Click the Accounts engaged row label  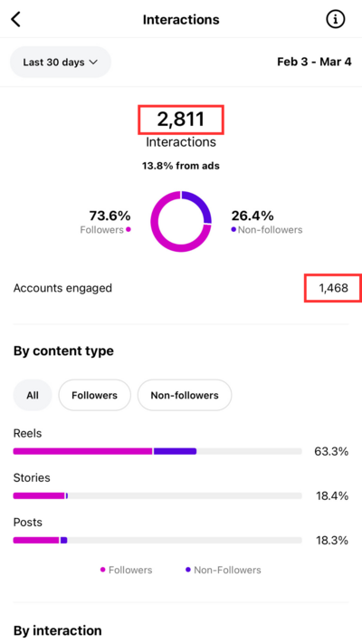click(x=62, y=288)
